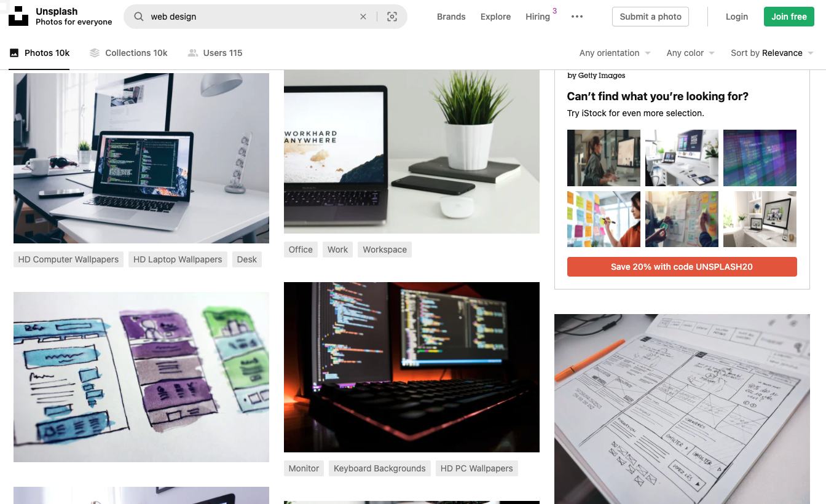Click the Collections stack icon
The height and width of the screenshot is (504, 826).
[x=95, y=53]
